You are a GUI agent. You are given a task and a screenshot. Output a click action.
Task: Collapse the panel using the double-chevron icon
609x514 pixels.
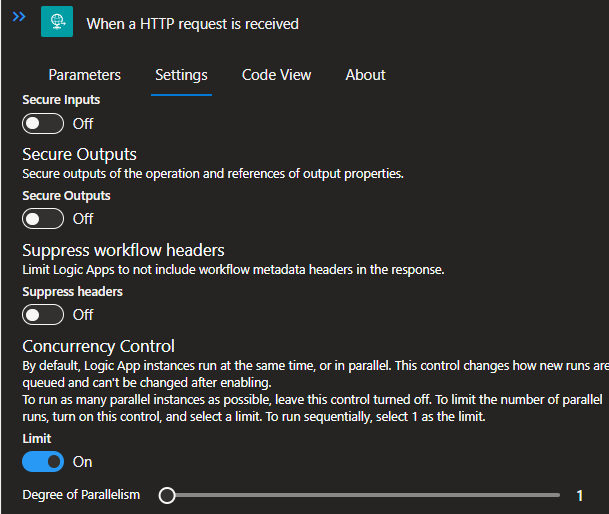(19, 17)
